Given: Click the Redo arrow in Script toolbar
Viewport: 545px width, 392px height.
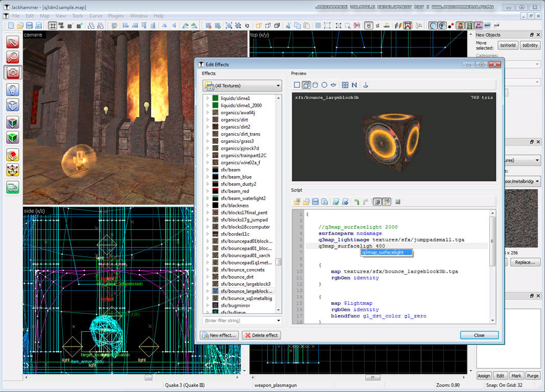Looking at the screenshot, I should [366, 202].
